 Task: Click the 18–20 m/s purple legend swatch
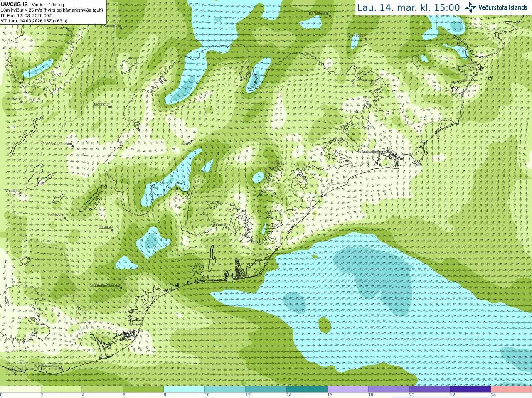click(389, 389)
